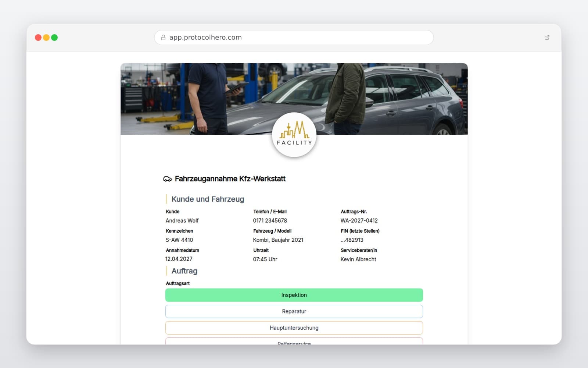The height and width of the screenshot is (368, 588).
Task: Click the workshop header photo
Action: point(294,99)
